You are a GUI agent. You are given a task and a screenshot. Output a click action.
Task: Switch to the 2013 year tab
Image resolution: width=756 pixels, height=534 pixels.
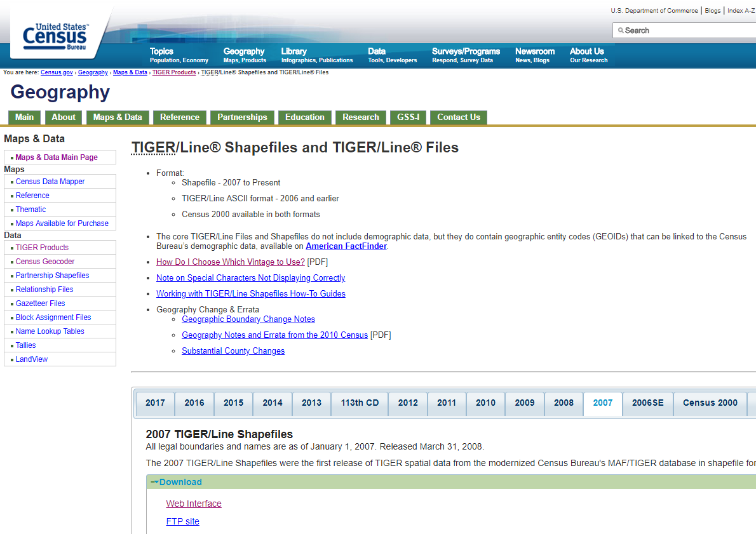point(311,403)
